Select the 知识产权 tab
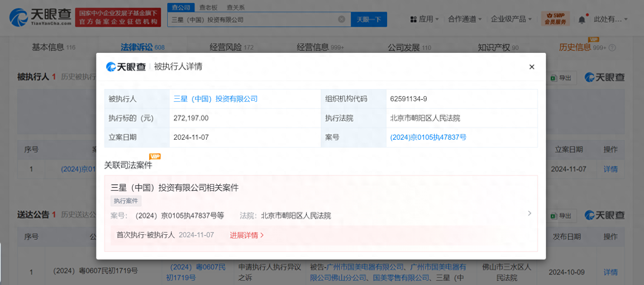This screenshot has width=644, height=285. point(498,48)
